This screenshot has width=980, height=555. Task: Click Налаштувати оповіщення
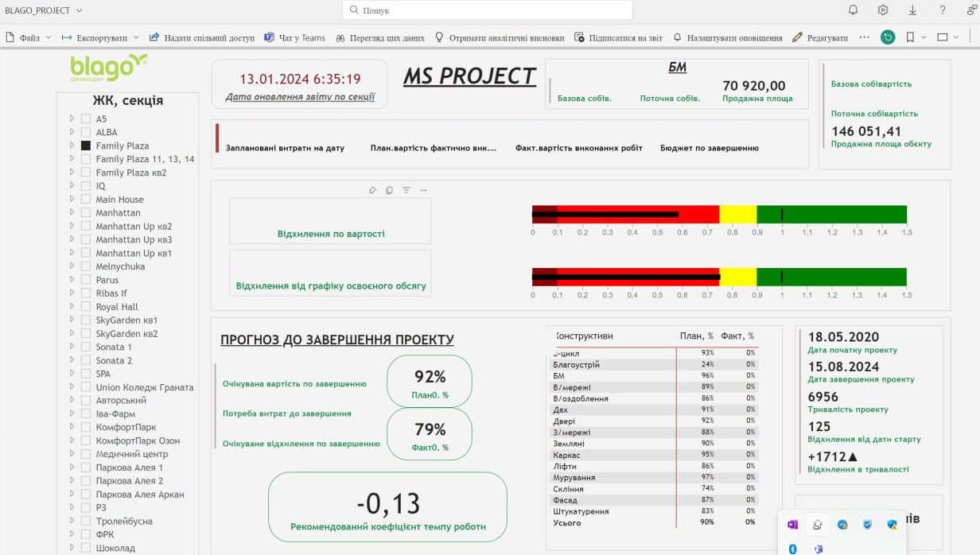pos(727,37)
